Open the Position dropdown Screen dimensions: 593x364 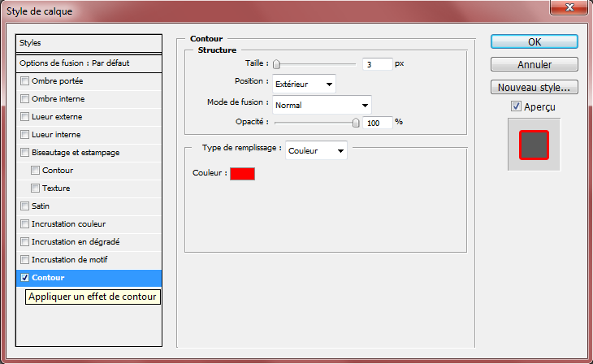[304, 84]
